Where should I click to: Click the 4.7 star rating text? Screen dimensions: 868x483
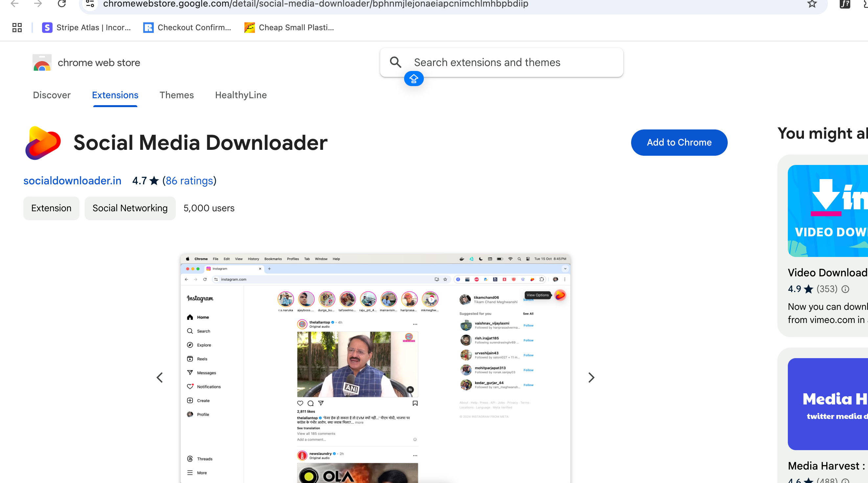pyautogui.click(x=140, y=181)
